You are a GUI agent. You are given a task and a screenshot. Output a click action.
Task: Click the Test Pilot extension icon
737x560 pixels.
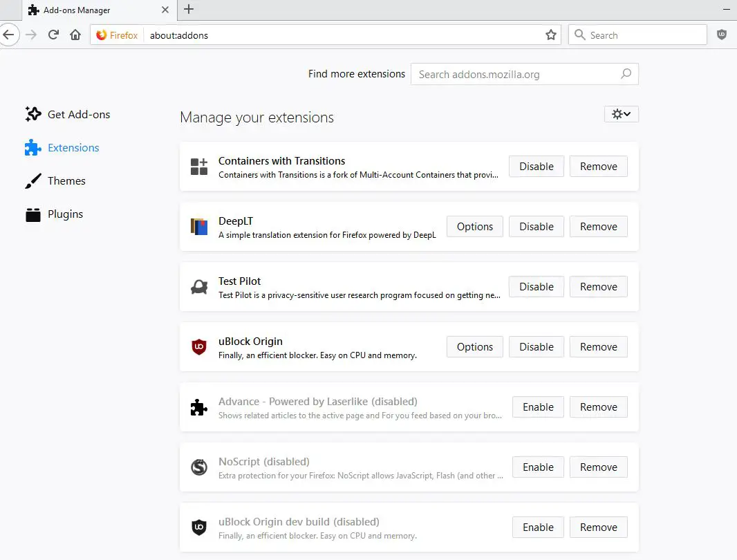[199, 287]
